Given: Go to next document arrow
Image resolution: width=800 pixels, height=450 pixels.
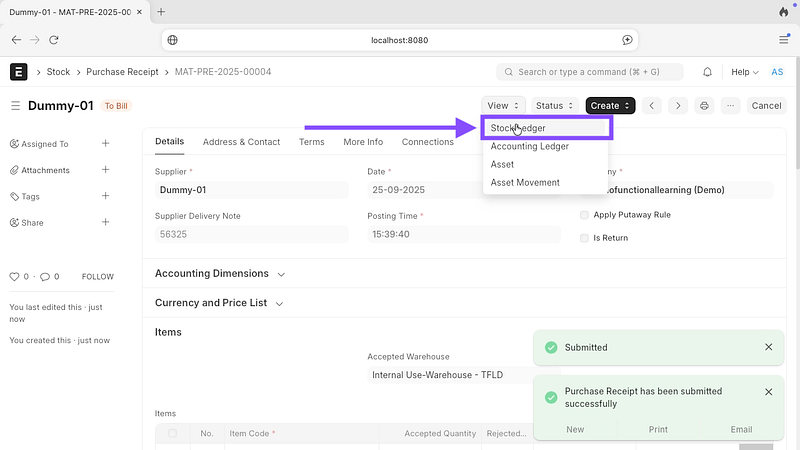Looking at the screenshot, I should [x=678, y=106].
